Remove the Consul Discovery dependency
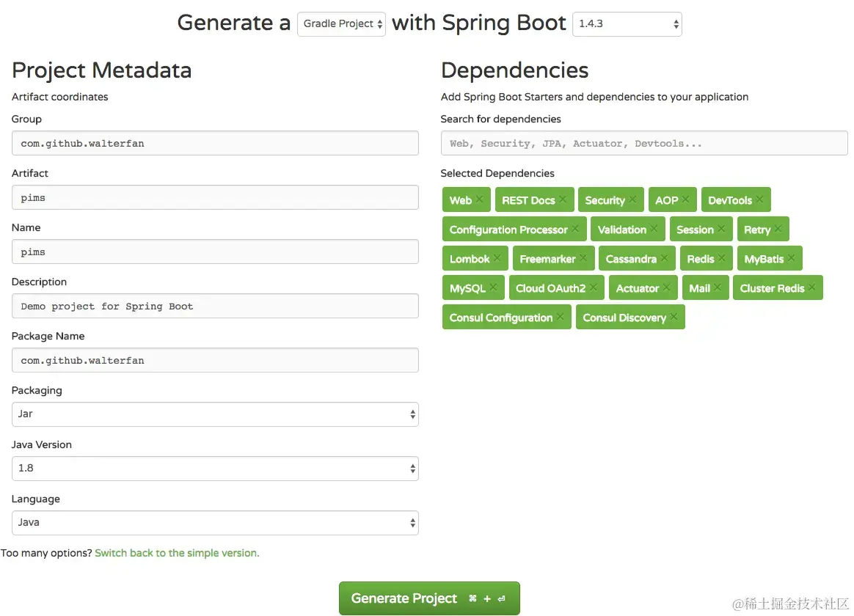Image resolution: width=854 pixels, height=616 pixels. 673,317
